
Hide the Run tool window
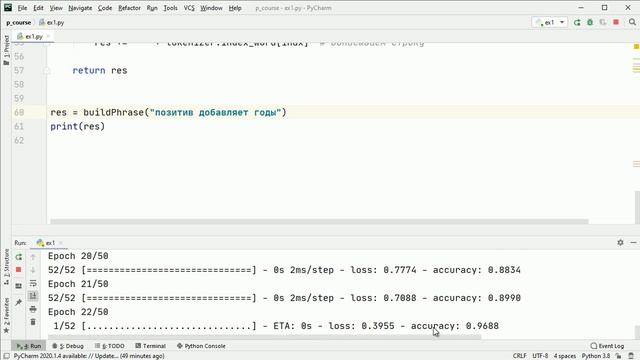(x=633, y=242)
